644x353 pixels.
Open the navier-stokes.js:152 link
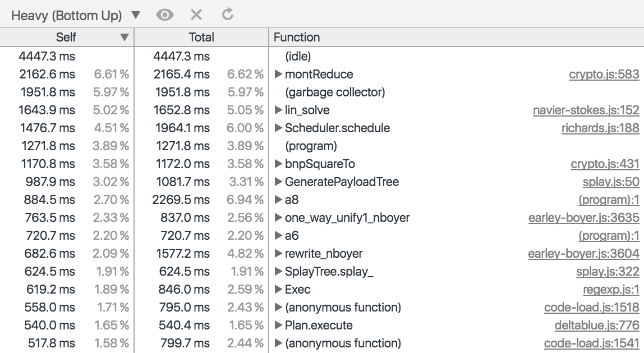click(586, 110)
